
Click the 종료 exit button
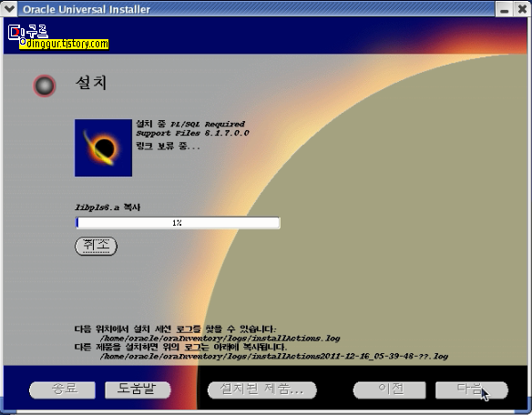pos(63,390)
